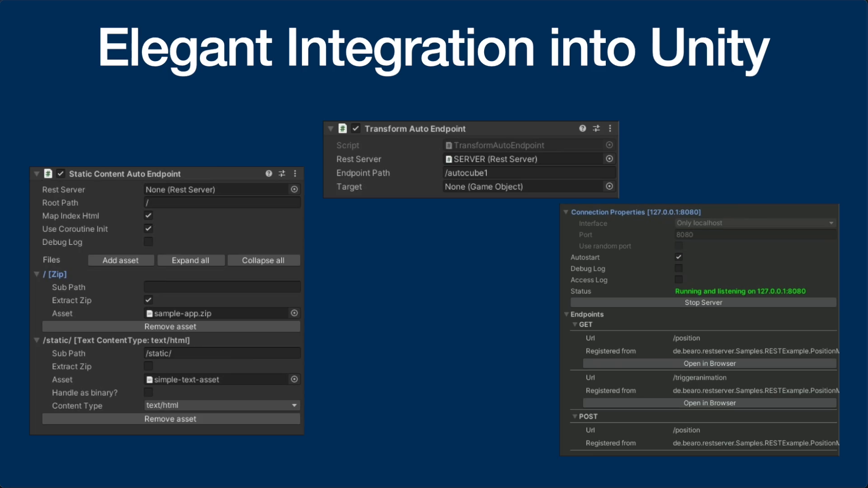868x488 pixels.
Task: Toggle Use Coroutine Init checkbox
Action: [x=148, y=229]
